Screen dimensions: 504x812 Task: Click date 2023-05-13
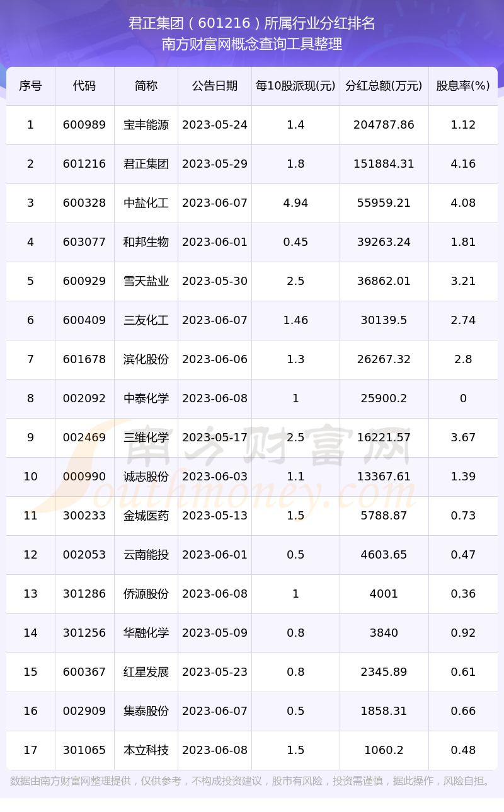215,516
